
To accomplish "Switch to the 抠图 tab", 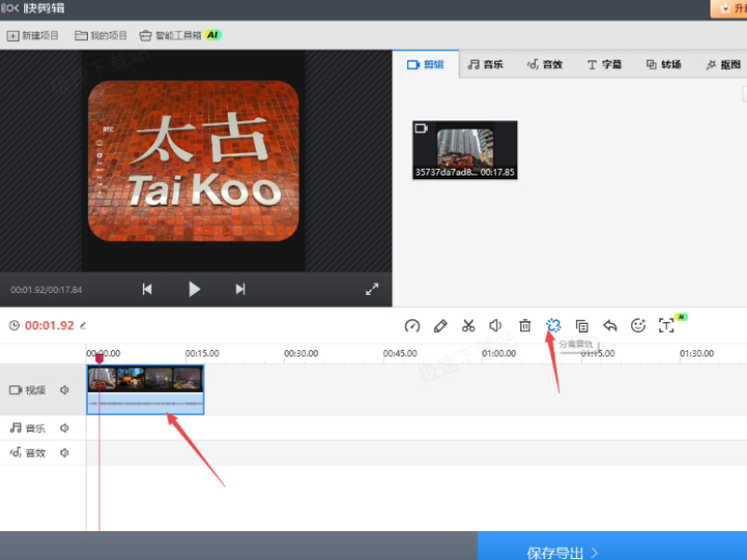I will click(x=723, y=64).
